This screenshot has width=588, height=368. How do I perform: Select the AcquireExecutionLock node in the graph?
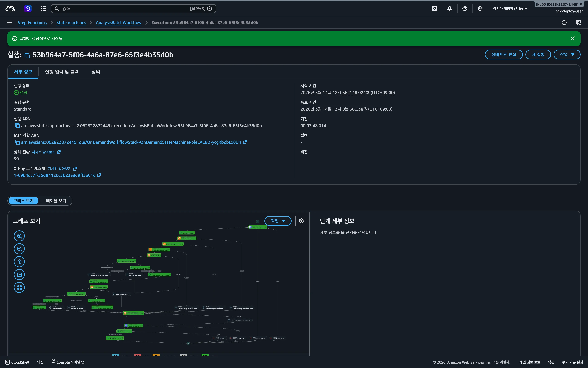pyautogui.click(x=257, y=227)
